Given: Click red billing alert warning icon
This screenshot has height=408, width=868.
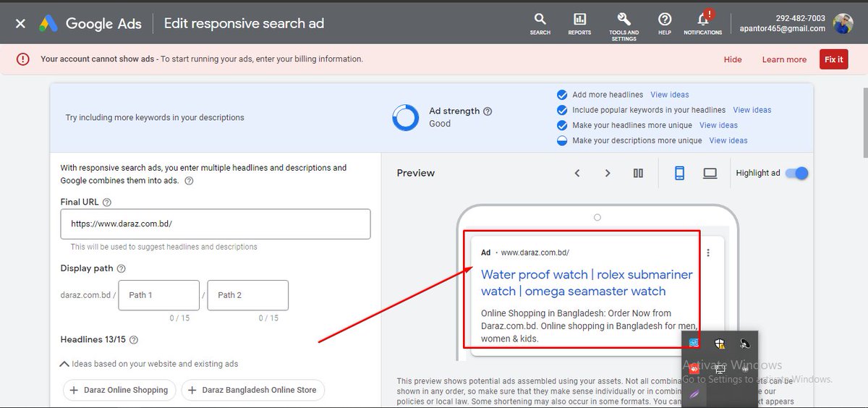Looking at the screenshot, I should [x=23, y=59].
